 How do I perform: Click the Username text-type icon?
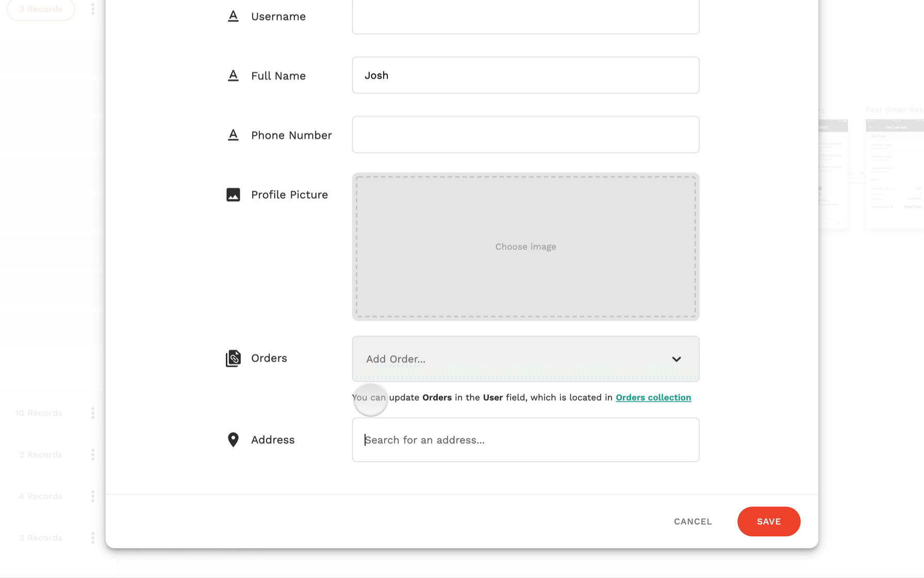[233, 17]
